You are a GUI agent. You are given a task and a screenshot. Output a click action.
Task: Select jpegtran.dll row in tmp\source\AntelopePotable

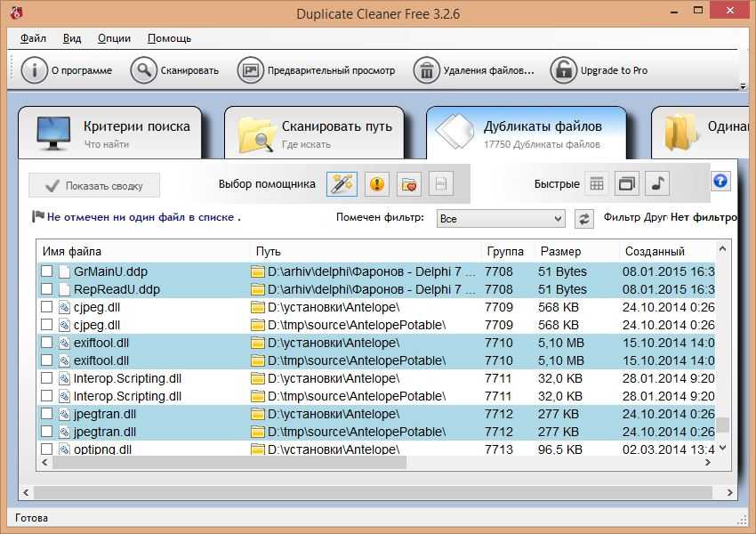click(x=376, y=432)
